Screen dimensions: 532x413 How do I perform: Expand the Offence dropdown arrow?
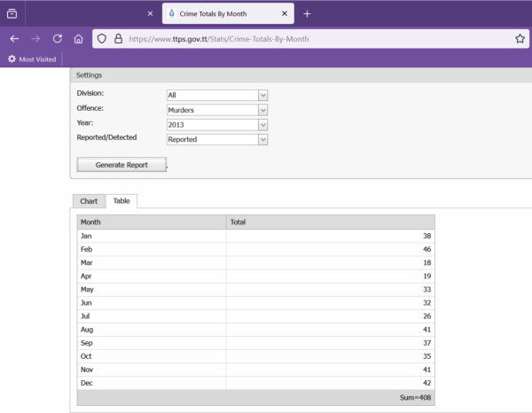[263, 110]
